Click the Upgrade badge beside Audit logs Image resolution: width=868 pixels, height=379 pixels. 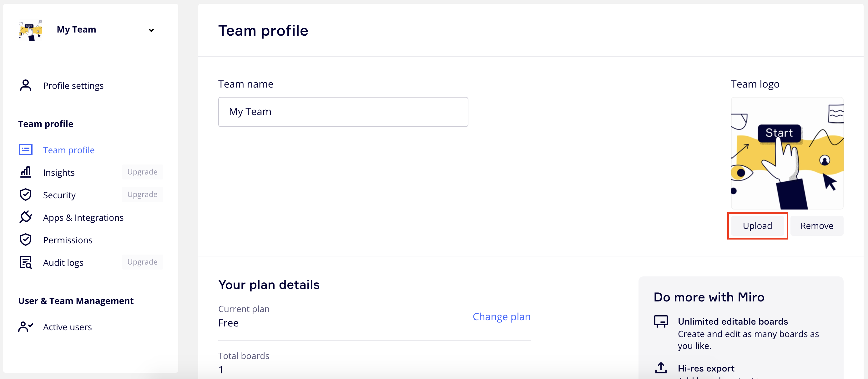pos(142,262)
